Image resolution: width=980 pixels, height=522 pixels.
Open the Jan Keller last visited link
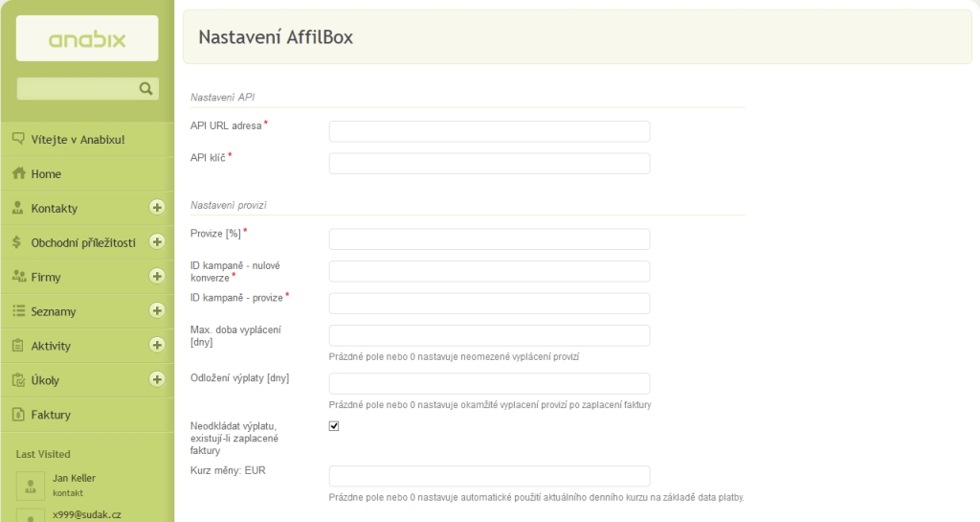[x=74, y=478]
